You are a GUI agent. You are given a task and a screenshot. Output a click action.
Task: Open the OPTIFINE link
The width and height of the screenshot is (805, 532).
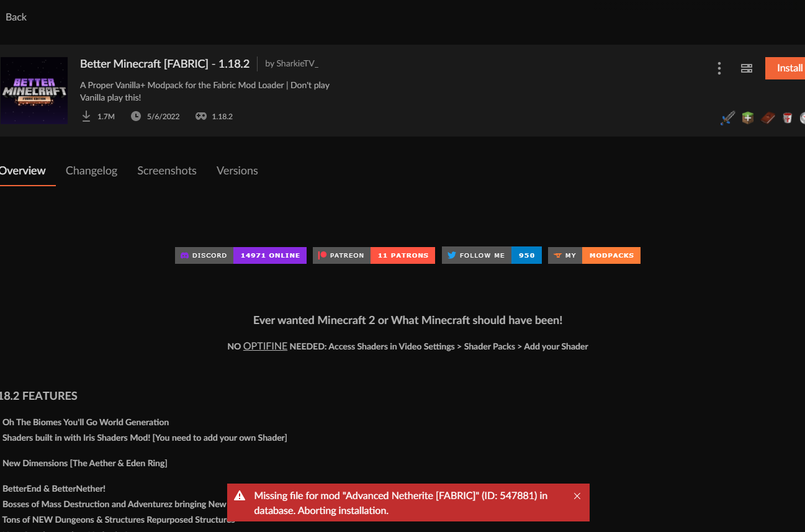point(265,346)
